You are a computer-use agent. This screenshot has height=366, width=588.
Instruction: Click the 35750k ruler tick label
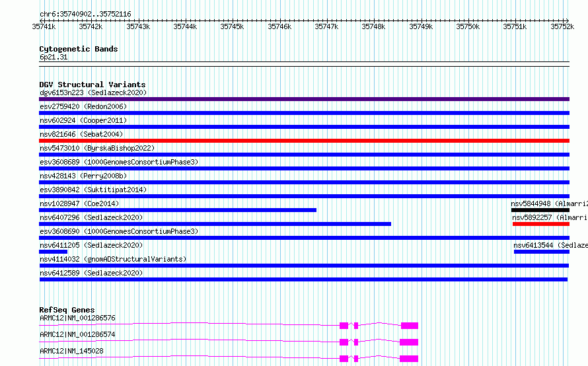[468, 26]
